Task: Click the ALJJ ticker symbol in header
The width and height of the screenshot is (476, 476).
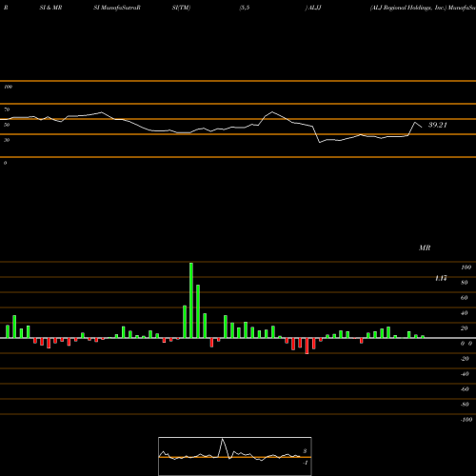Action: tap(315, 8)
